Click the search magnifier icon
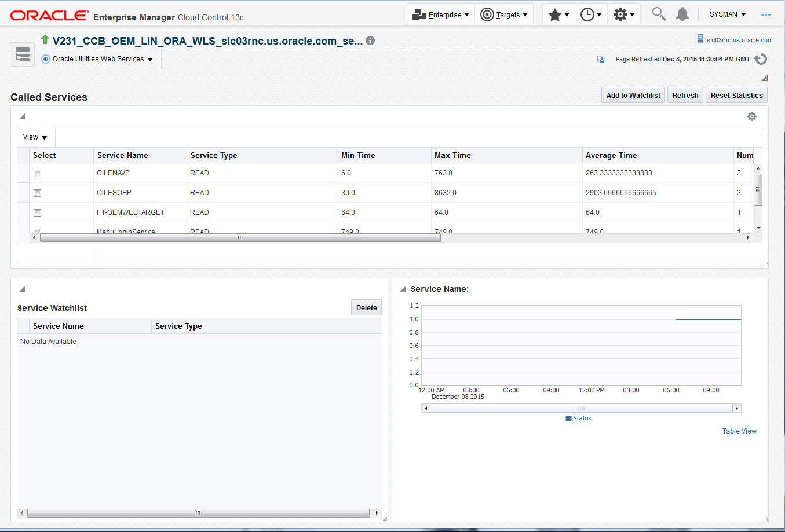The height and width of the screenshot is (532, 785). pos(659,13)
